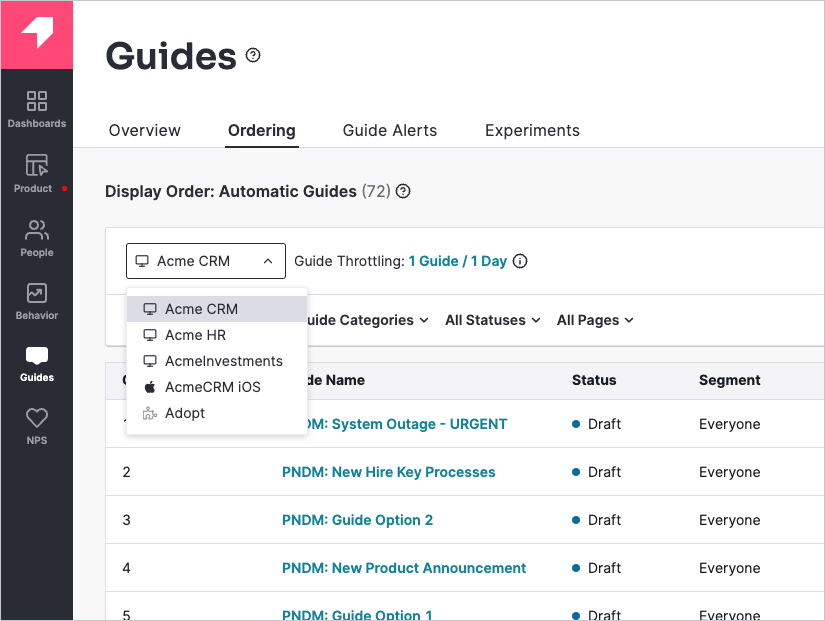This screenshot has height=621, width=825.
Task: Click the info icon beside Guide Throttling
Action: tap(520, 260)
